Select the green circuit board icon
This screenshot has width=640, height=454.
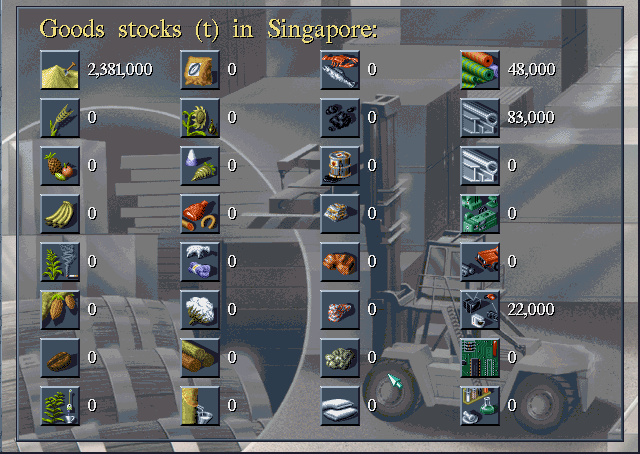click(480, 358)
